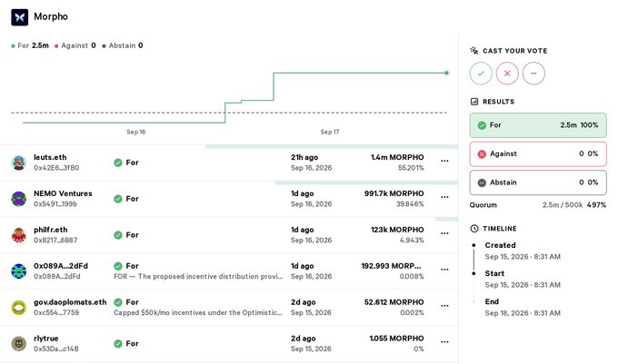Click the For 2.5m chart legend entry
Screen dimensions: 618x364
(x=30, y=45)
